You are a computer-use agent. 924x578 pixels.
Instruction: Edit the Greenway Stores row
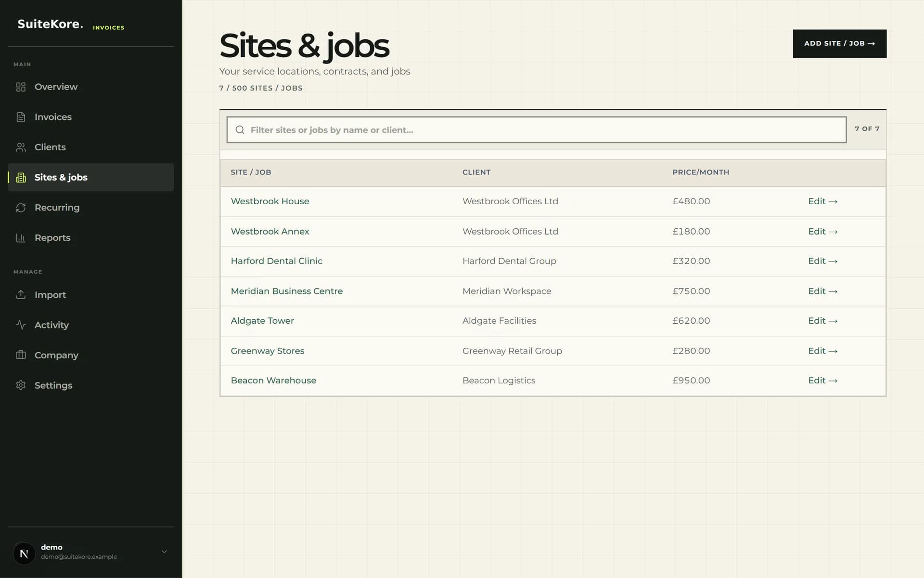point(822,351)
